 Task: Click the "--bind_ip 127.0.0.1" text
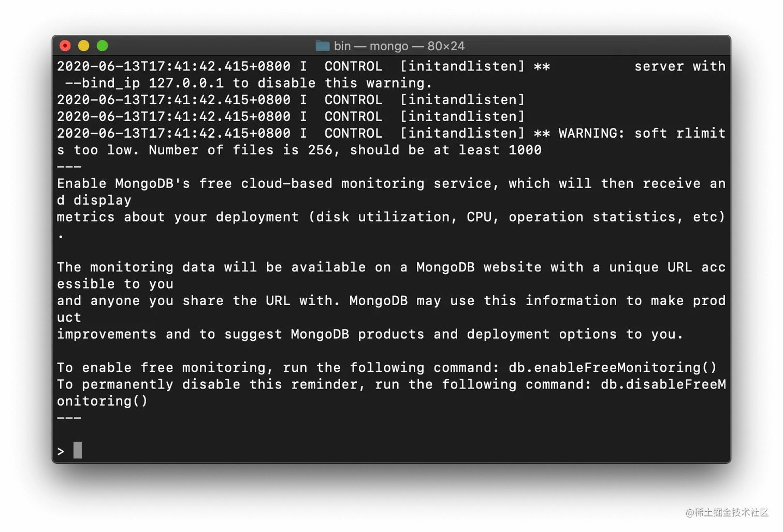(x=144, y=83)
